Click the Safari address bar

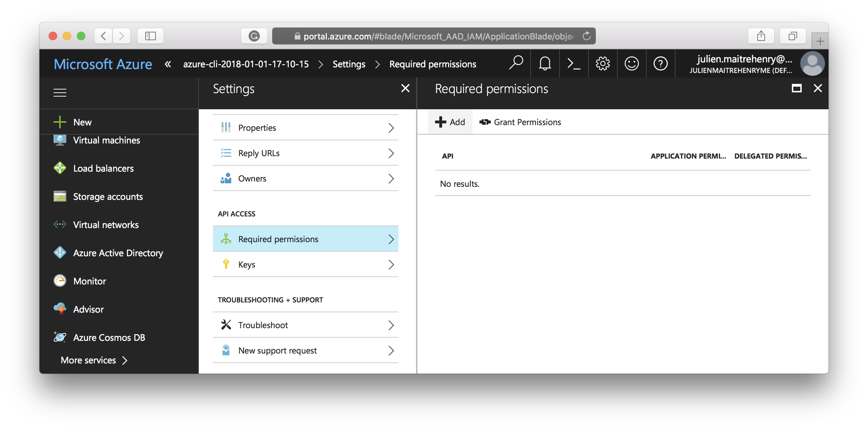pos(434,36)
